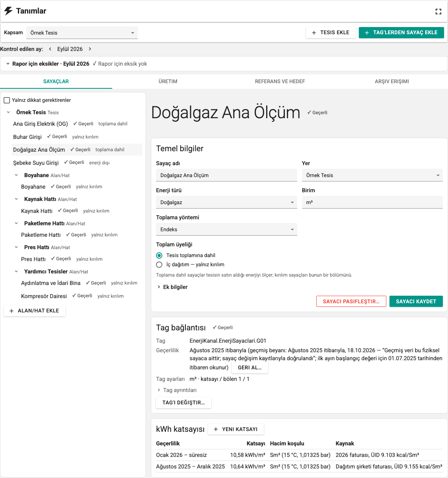This screenshot has height=478, width=448.
Task: Collapse Paketleme Hattı group chevron
Action: click(16, 223)
